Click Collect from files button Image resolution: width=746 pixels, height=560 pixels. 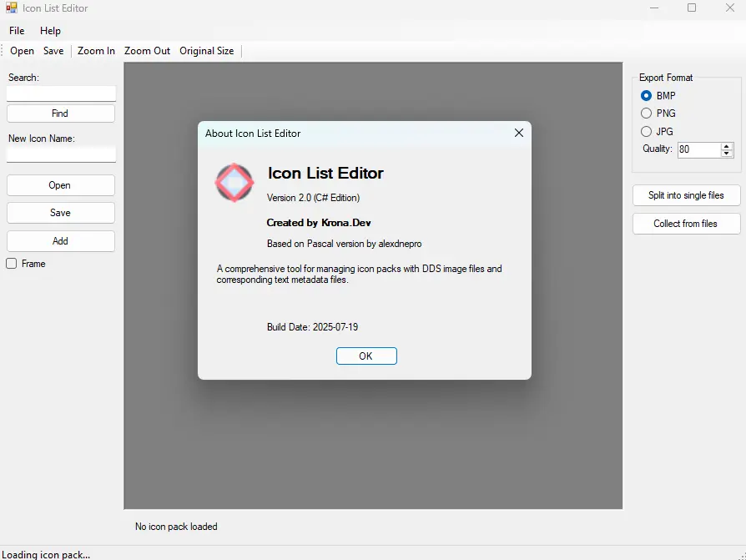(686, 224)
